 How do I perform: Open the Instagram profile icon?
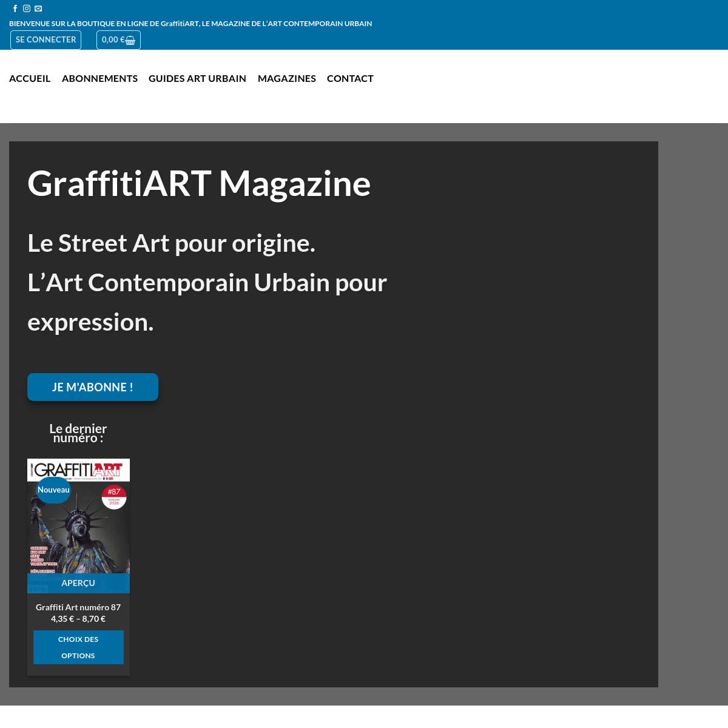point(27,8)
